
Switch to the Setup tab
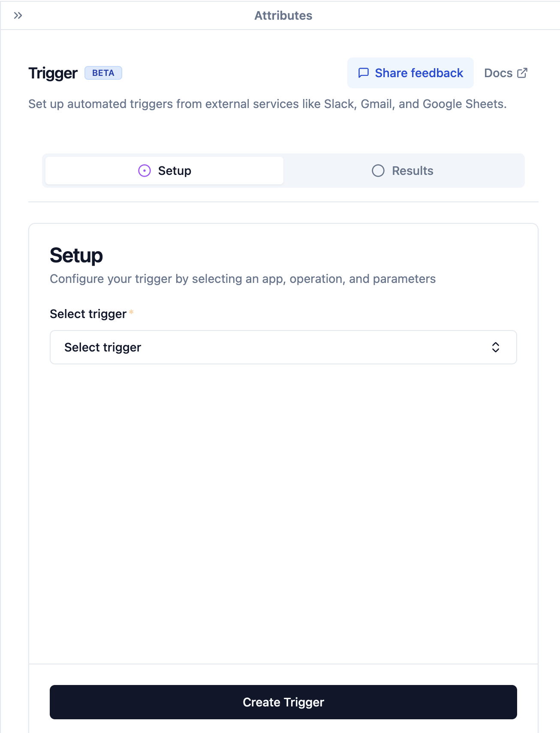(165, 171)
